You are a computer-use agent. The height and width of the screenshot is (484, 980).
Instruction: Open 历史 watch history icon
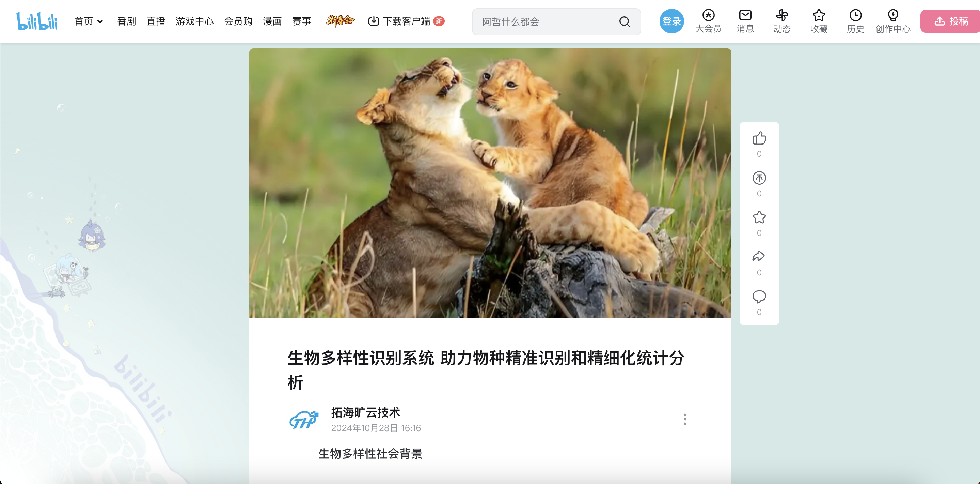coord(855,21)
